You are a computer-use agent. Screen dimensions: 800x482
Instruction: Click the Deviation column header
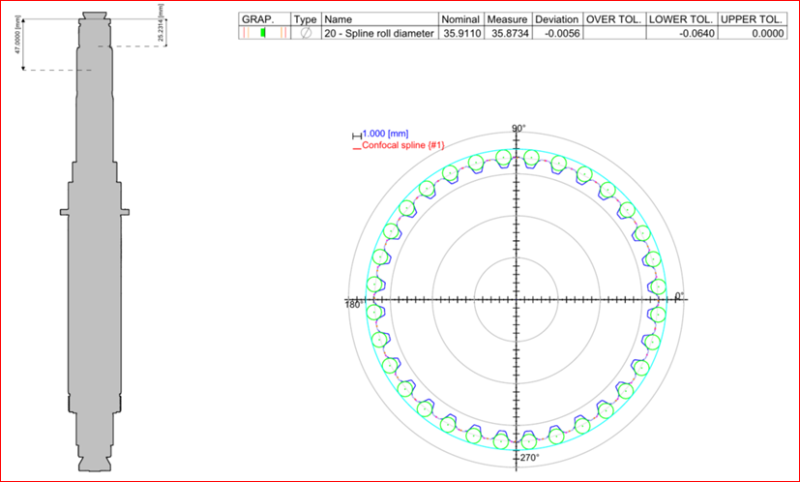(557, 19)
